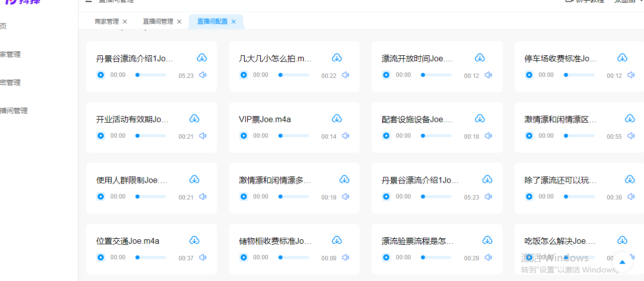The width and height of the screenshot is (644, 281).
Task: Mute the VIP票Joe.m4a audio volume
Action: [x=345, y=136]
